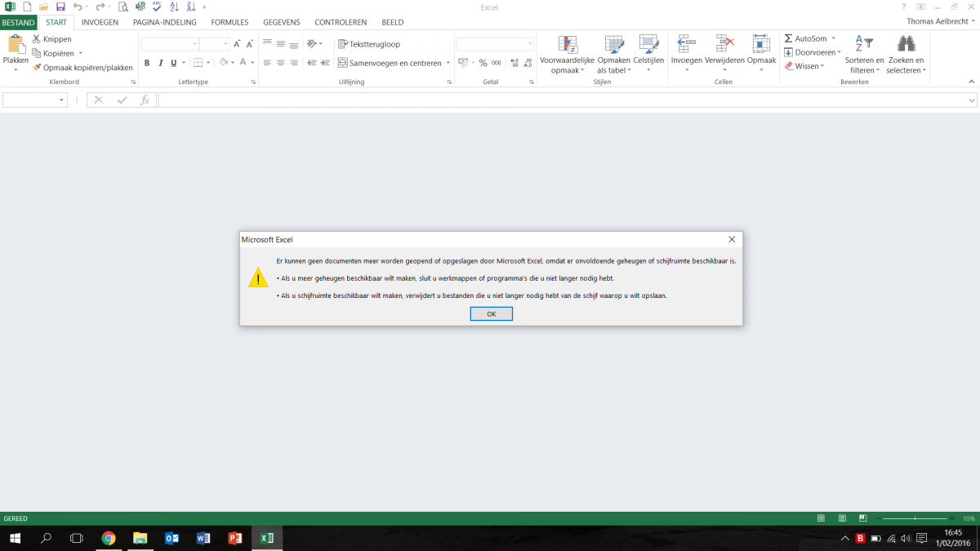Switch to the INVOEGEN ribbon tab
The image size is (980, 551).
point(100,23)
